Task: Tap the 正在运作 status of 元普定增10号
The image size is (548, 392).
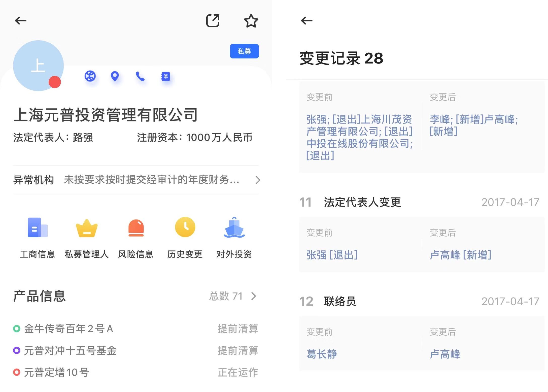Action: pyautogui.click(x=238, y=372)
